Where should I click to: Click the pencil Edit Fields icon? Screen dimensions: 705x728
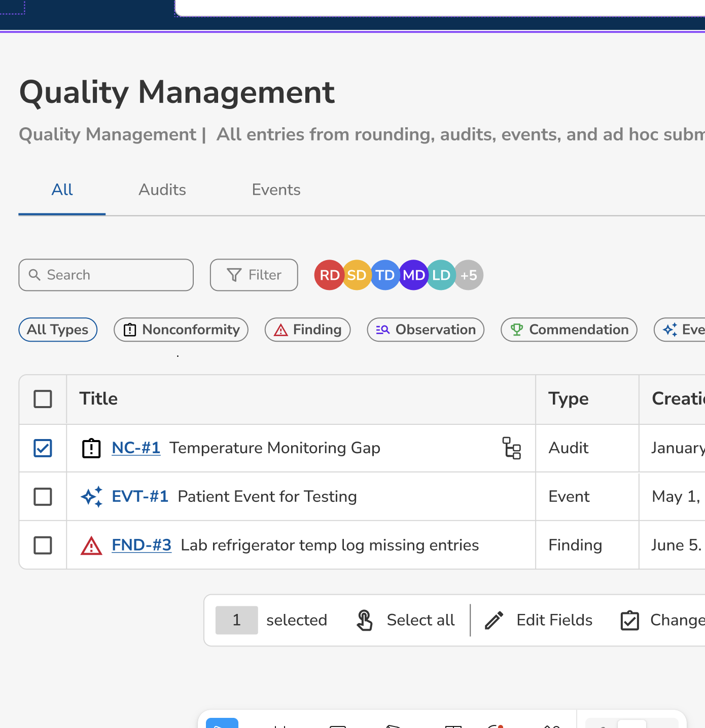[x=494, y=620]
